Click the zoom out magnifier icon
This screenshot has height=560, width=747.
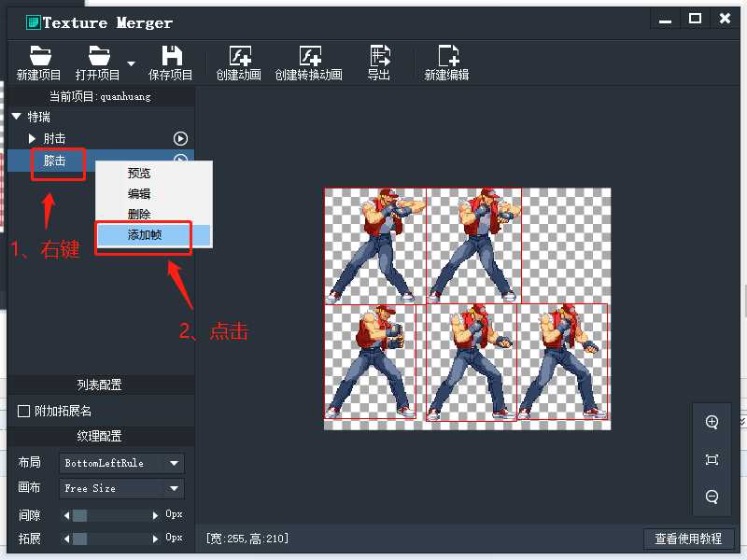tap(712, 497)
